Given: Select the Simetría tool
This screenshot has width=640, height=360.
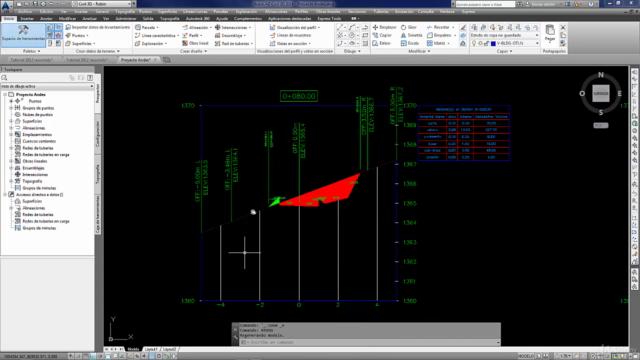Looking at the screenshot, I should click(411, 36).
